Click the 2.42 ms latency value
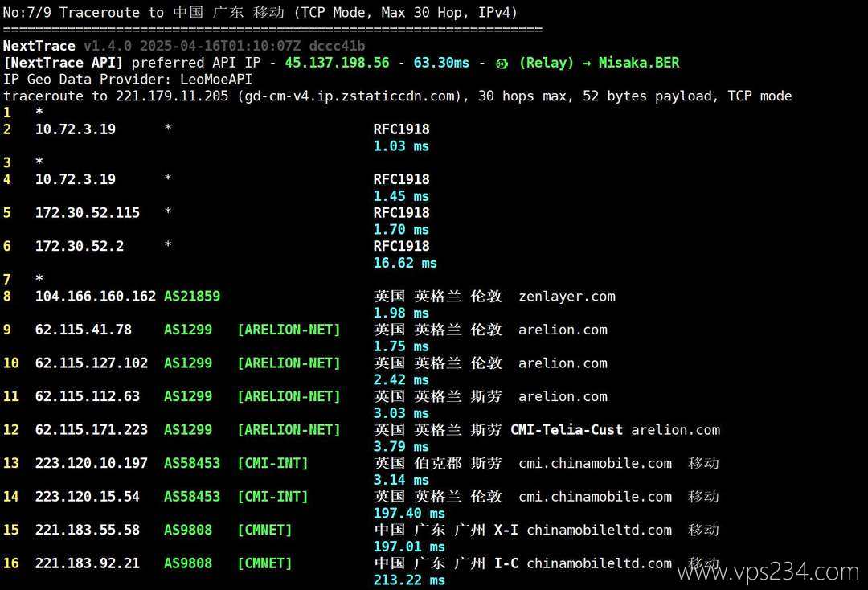Screen dimensions: 868x590 [x=401, y=379]
